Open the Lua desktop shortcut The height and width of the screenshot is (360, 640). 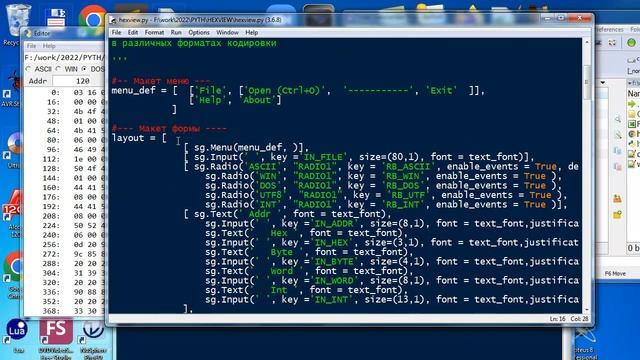click(17, 330)
